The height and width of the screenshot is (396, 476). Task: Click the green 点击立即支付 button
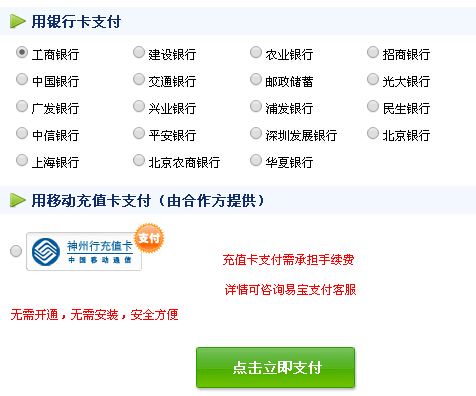click(275, 367)
